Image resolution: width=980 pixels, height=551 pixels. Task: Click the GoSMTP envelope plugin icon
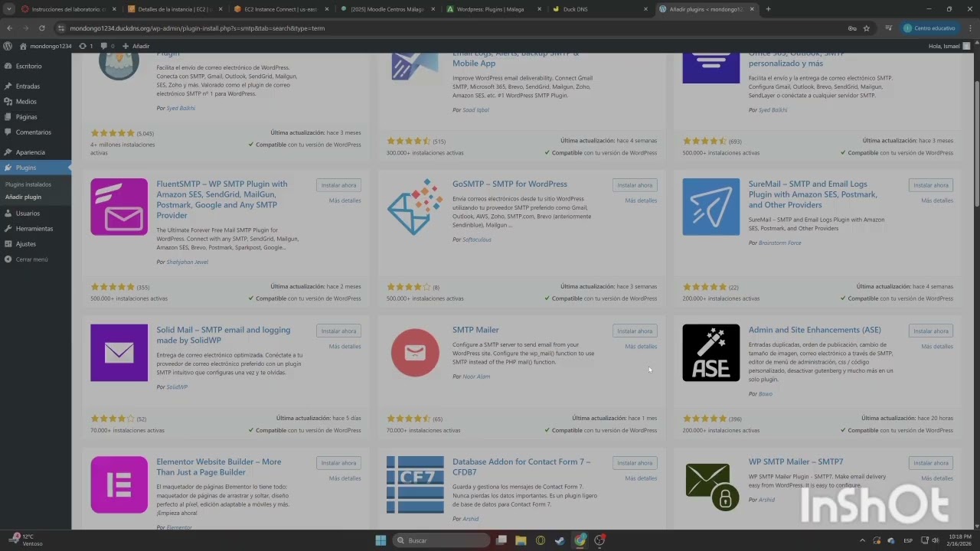pos(415,207)
